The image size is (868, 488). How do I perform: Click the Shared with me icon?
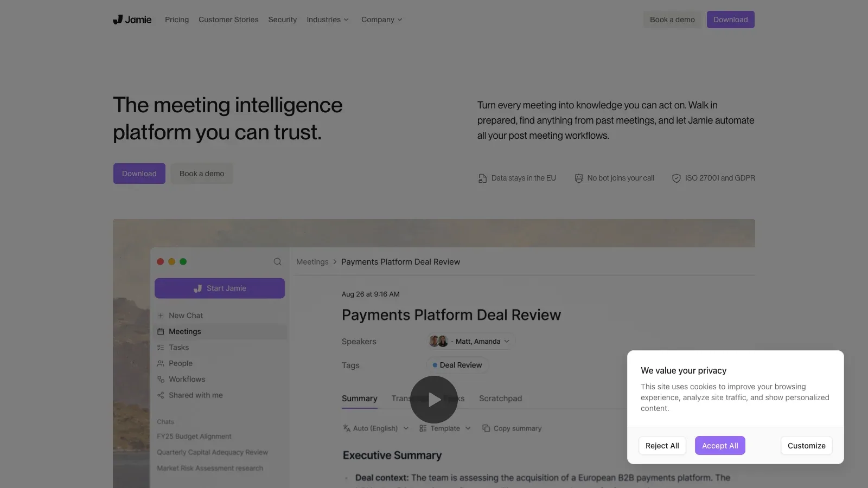[161, 395]
